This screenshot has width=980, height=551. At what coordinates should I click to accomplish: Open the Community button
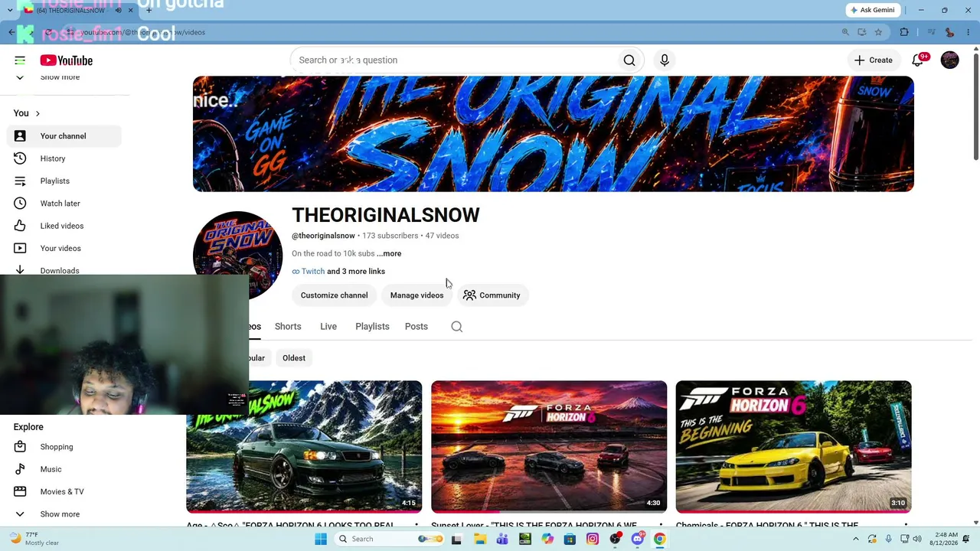[492, 295]
